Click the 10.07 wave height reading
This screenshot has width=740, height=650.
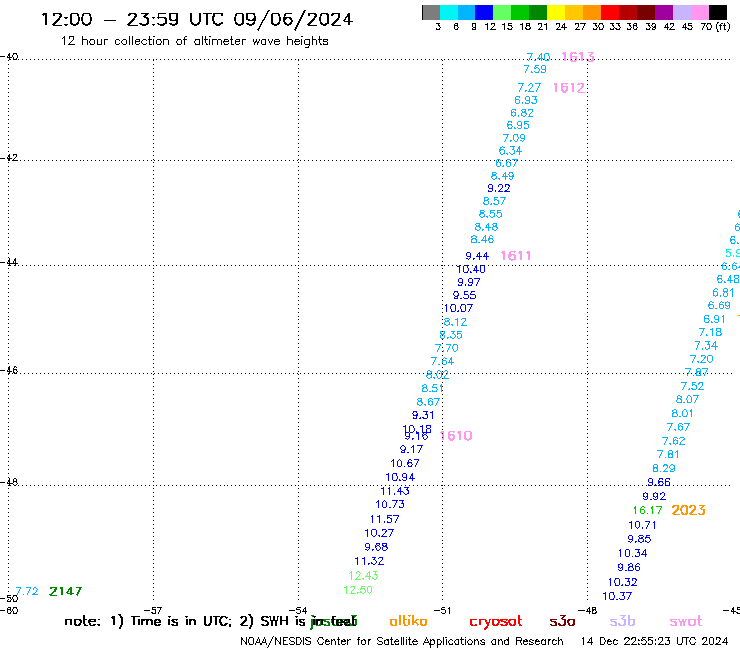[x=458, y=309]
